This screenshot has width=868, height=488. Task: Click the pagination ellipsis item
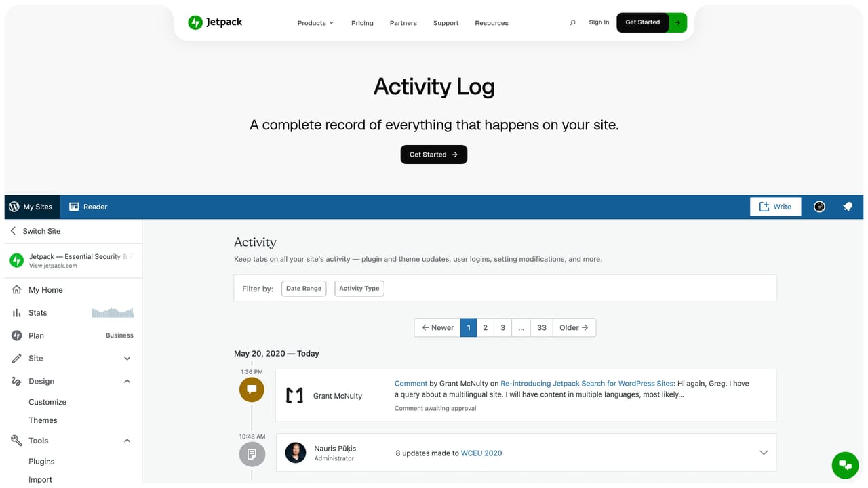tap(521, 327)
